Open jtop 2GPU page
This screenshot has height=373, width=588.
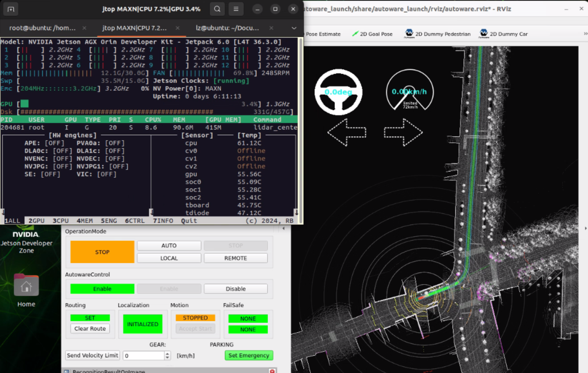click(36, 221)
